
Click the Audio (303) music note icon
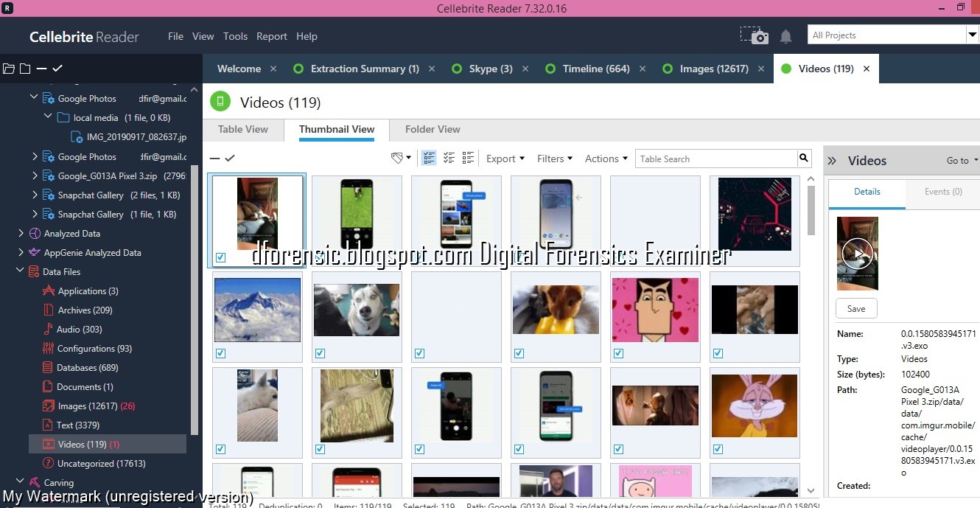click(x=48, y=330)
